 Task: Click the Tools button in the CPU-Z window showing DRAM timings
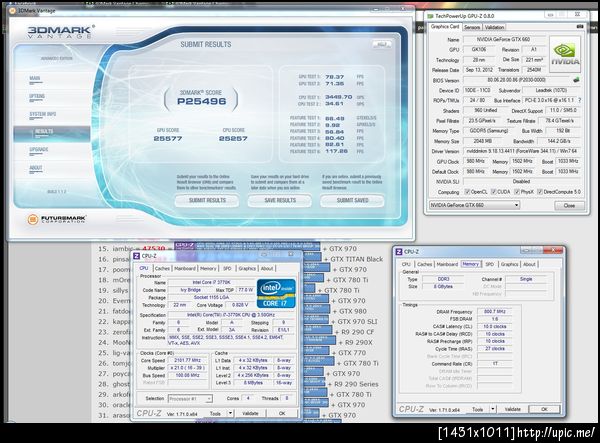(x=478, y=409)
